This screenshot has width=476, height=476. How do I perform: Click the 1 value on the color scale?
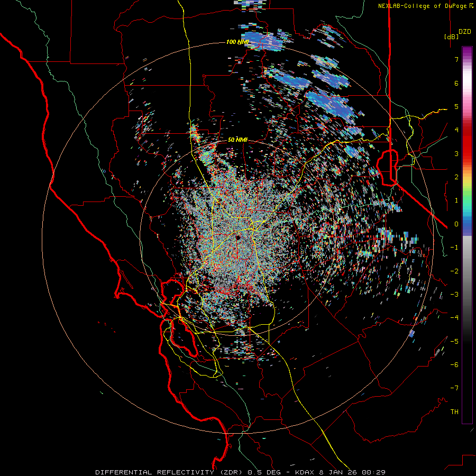click(x=456, y=200)
